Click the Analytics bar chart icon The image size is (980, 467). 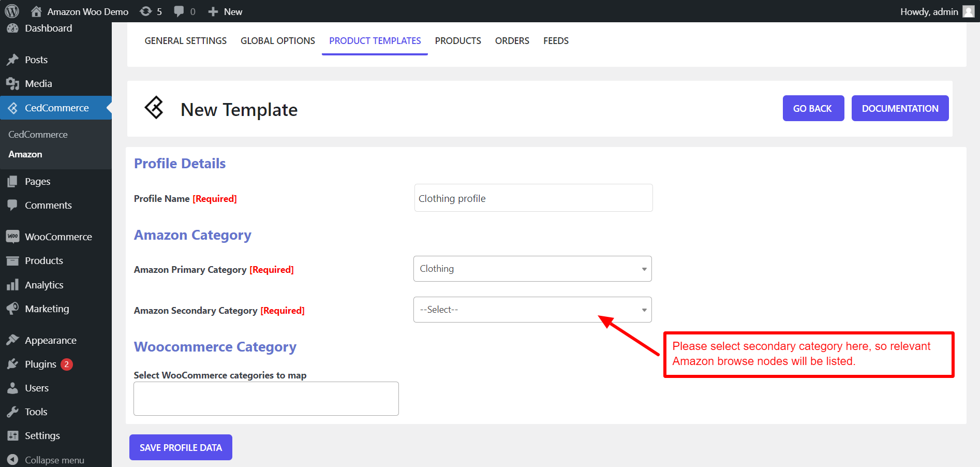tap(12, 285)
